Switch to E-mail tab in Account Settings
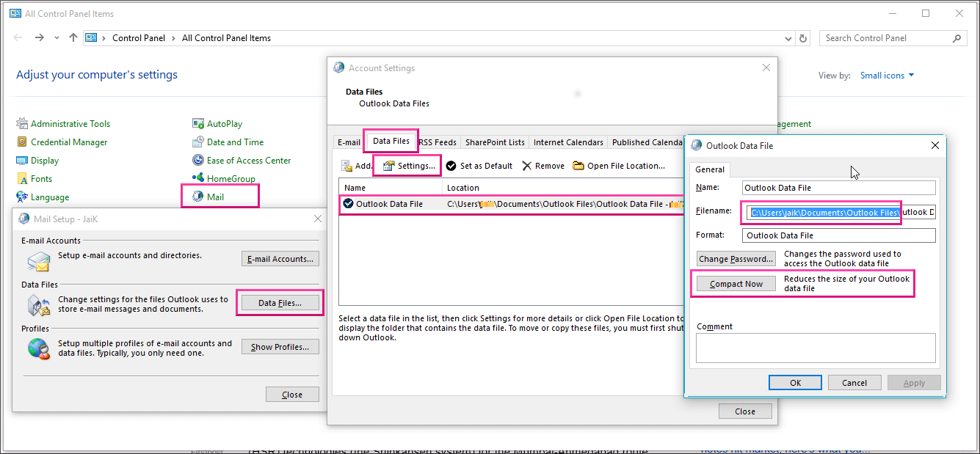Image resolution: width=980 pixels, height=454 pixels. click(349, 142)
